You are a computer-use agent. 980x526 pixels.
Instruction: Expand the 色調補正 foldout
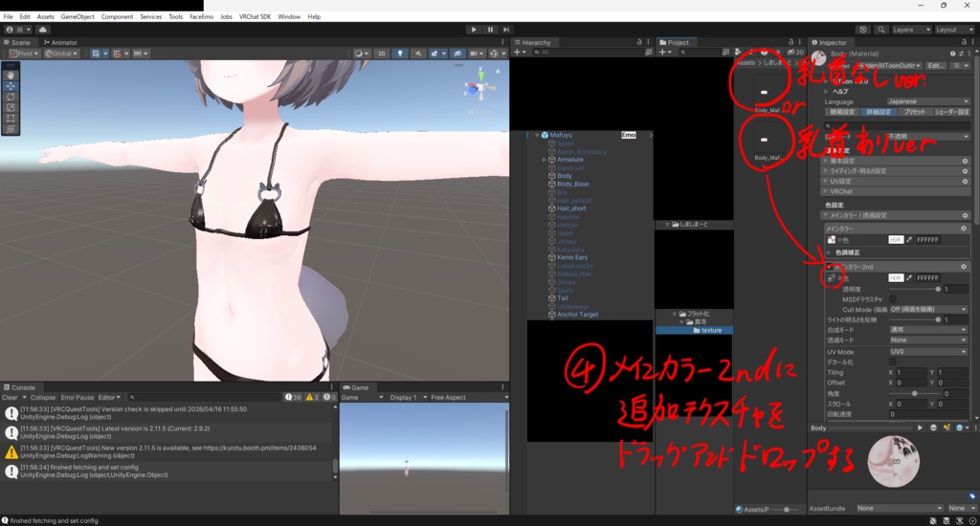coord(830,252)
